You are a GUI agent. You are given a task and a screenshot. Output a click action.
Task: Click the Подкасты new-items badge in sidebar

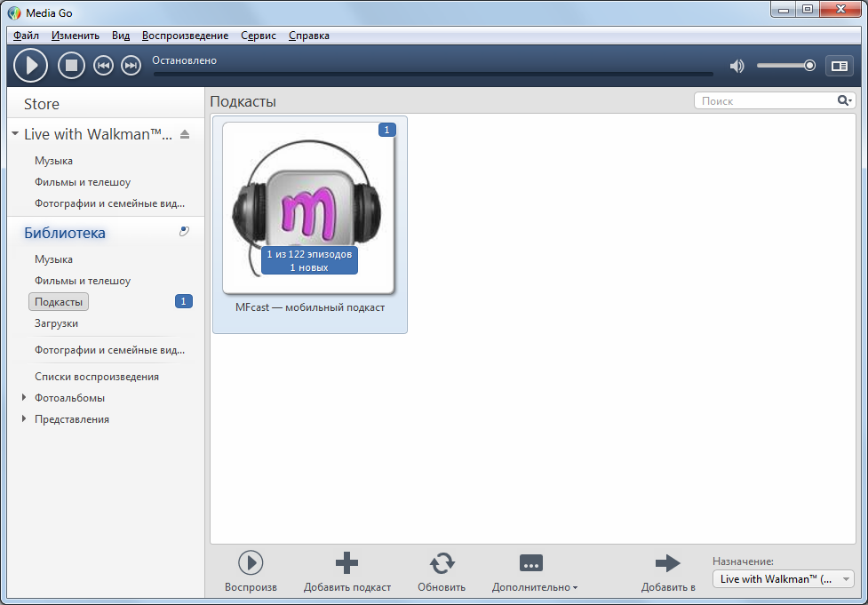coord(184,301)
